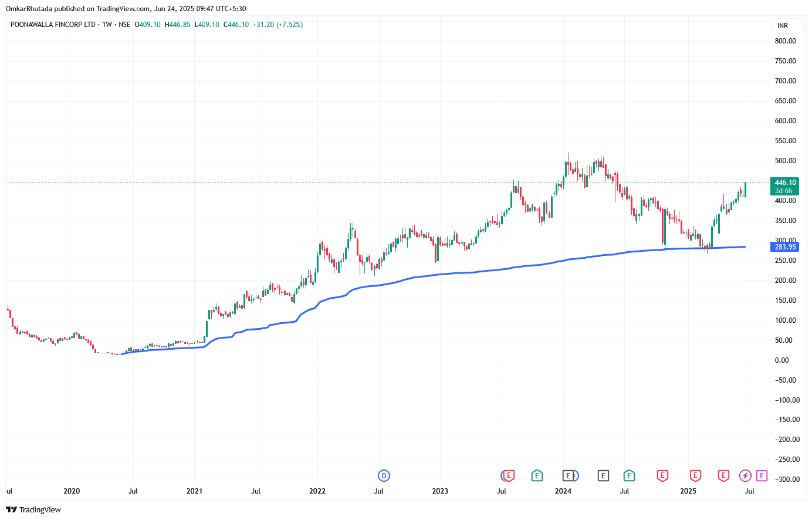Click the 650.00 price scale label
This screenshot has height=520, width=812.
point(785,101)
